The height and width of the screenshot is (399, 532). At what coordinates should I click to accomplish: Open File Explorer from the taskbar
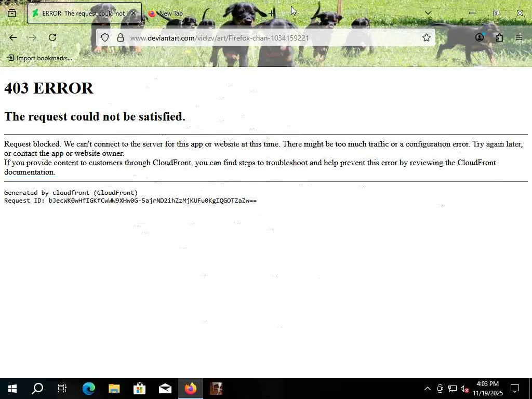click(x=114, y=389)
